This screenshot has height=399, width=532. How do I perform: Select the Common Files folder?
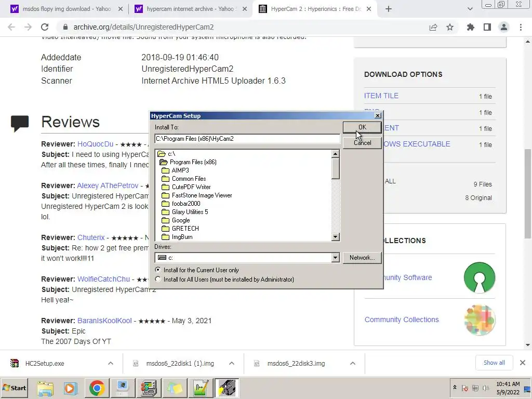(x=184, y=179)
